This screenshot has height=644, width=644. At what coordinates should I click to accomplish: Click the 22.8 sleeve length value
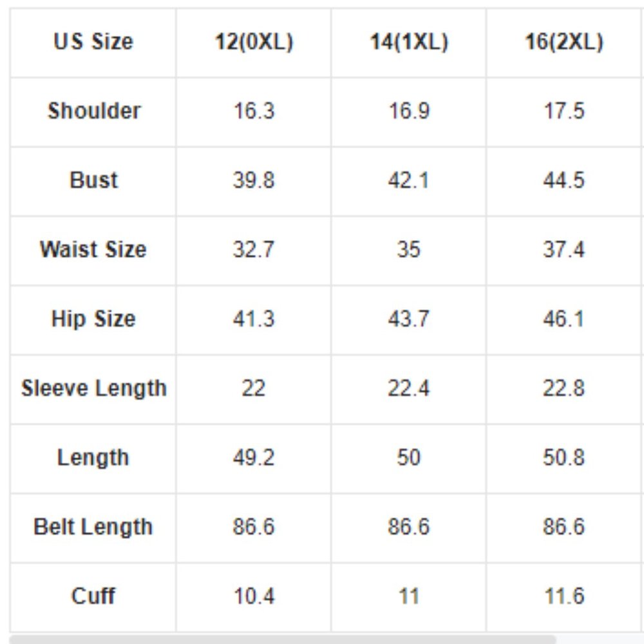[x=563, y=388]
